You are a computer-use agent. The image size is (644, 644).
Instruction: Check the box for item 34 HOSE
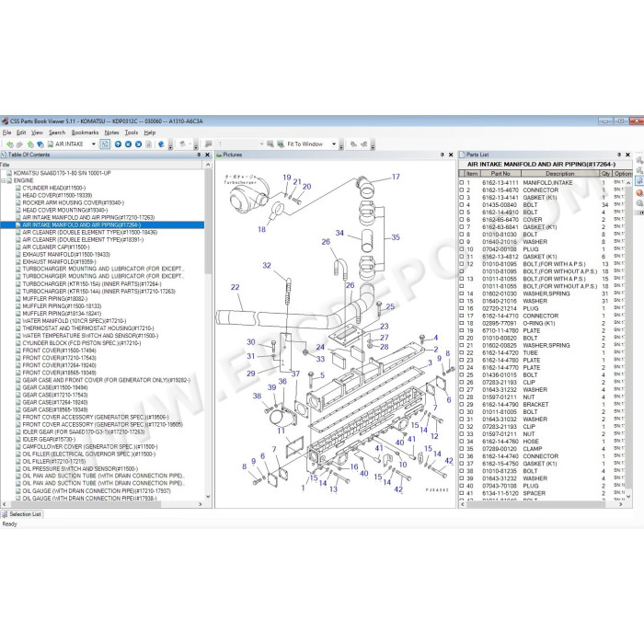pos(461,441)
